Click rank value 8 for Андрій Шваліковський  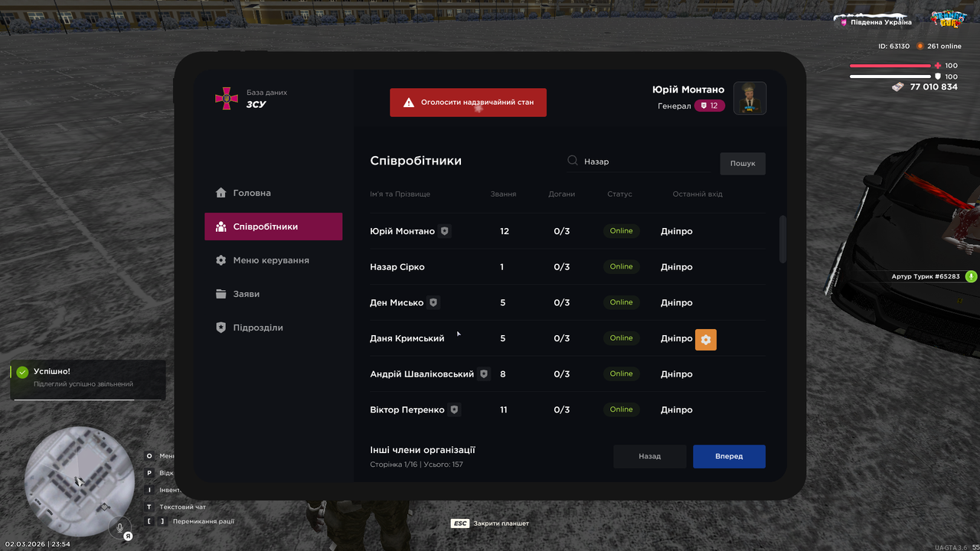tap(503, 374)
